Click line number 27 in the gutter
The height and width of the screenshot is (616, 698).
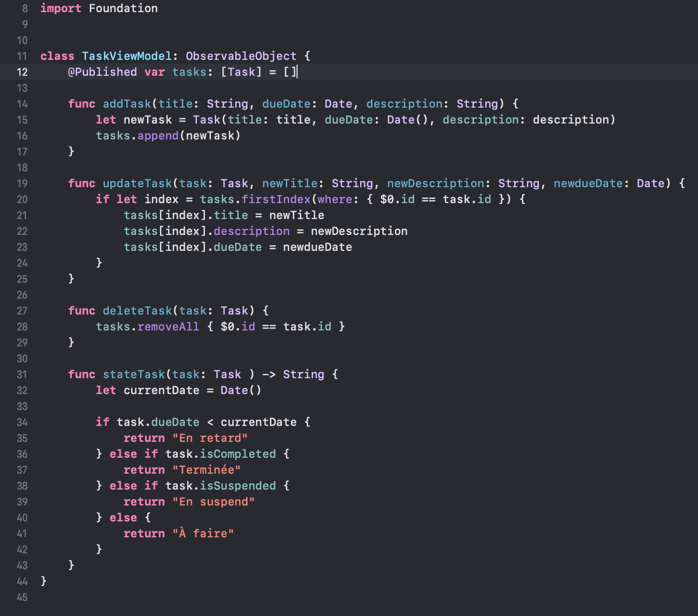pos(22,310)
